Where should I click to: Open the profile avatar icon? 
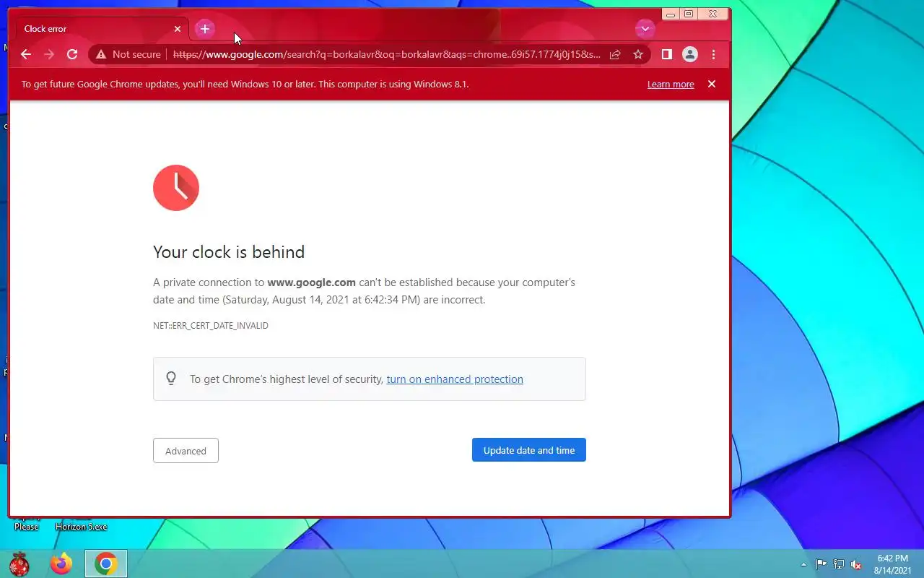(690, 54)
